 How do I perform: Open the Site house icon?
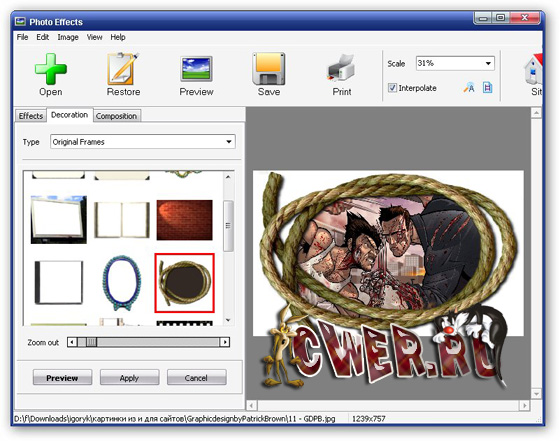(533, 70)
